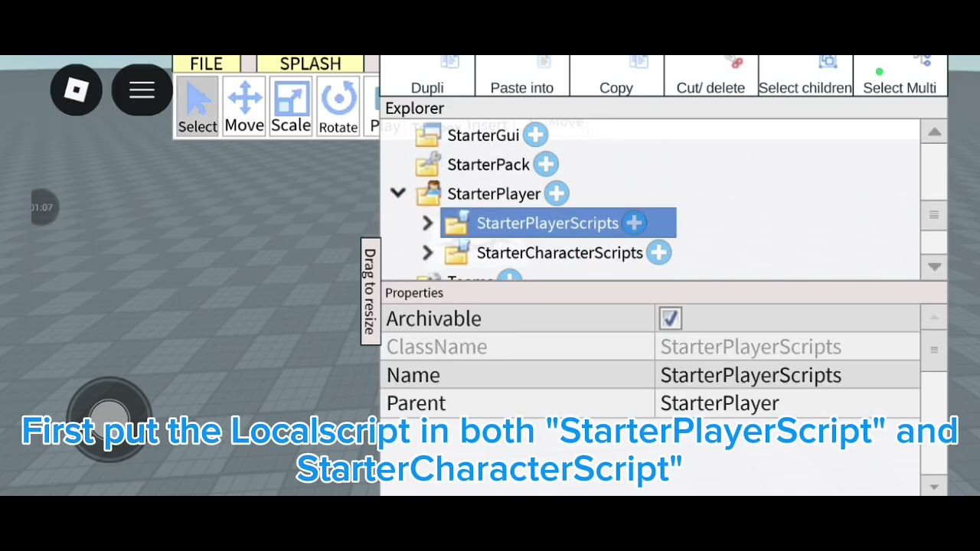Click the 01:07 timer badge
This screenshot has width=980, height=551.
pyautogui.click(x=43, y=207)
